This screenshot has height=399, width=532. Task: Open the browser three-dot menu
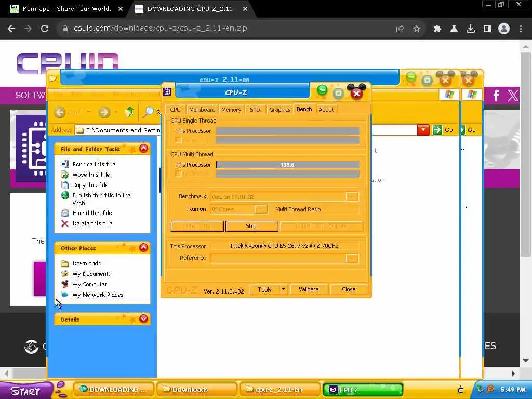[x=521, y=29]
